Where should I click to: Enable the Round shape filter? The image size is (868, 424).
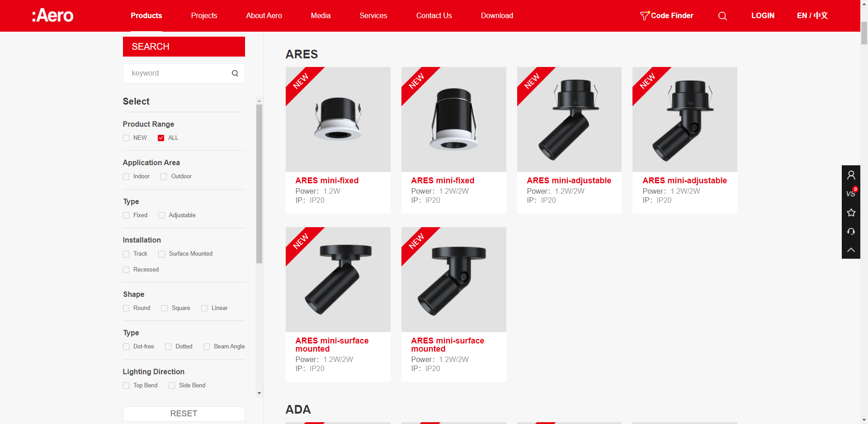point(126,308)
